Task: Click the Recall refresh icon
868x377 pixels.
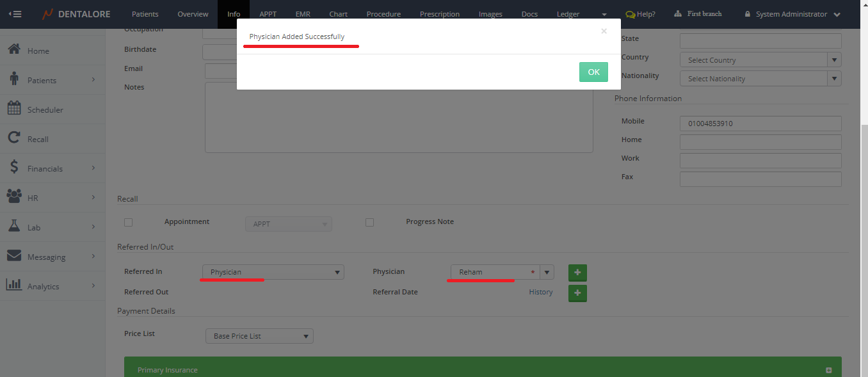Action: point(14,138)
